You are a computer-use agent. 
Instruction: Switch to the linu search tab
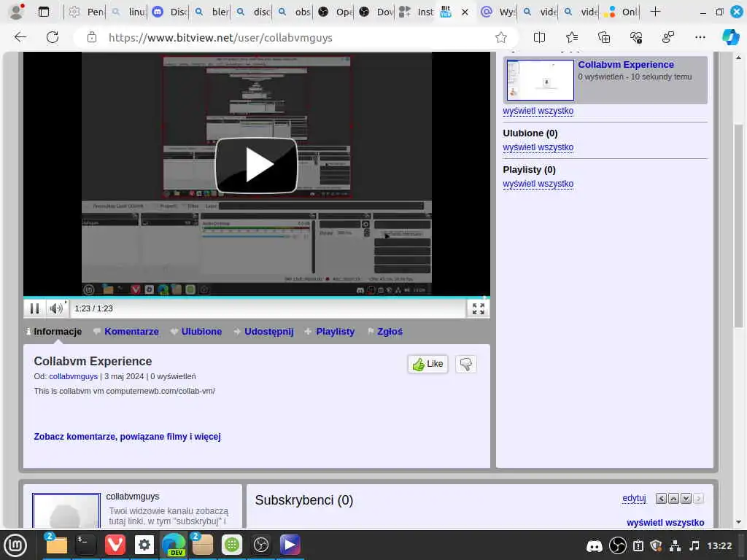tap(128, 12)
